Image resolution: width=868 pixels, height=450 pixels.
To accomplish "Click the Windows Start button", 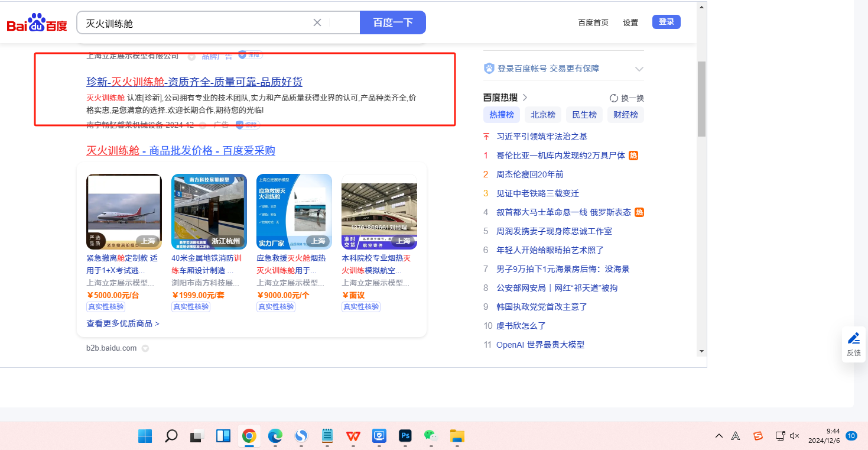I will (x=145, y=436).
